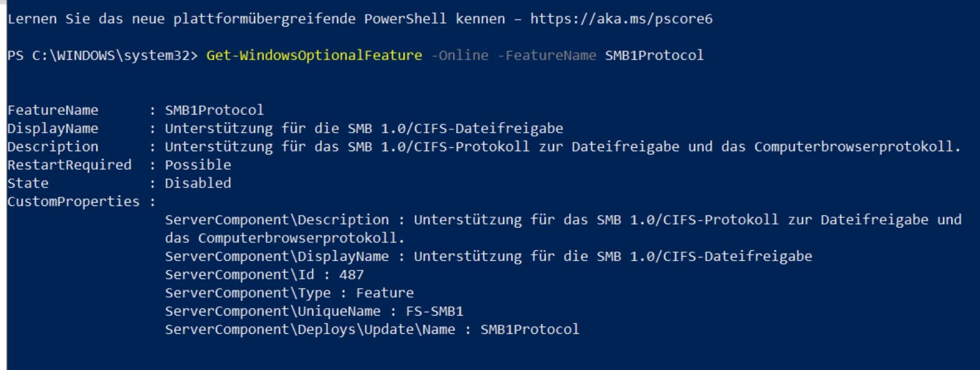Click the Get-WindowsOptionalFeature command text
Viewport: 980px width, 370px height.
[x=314, y=55]
